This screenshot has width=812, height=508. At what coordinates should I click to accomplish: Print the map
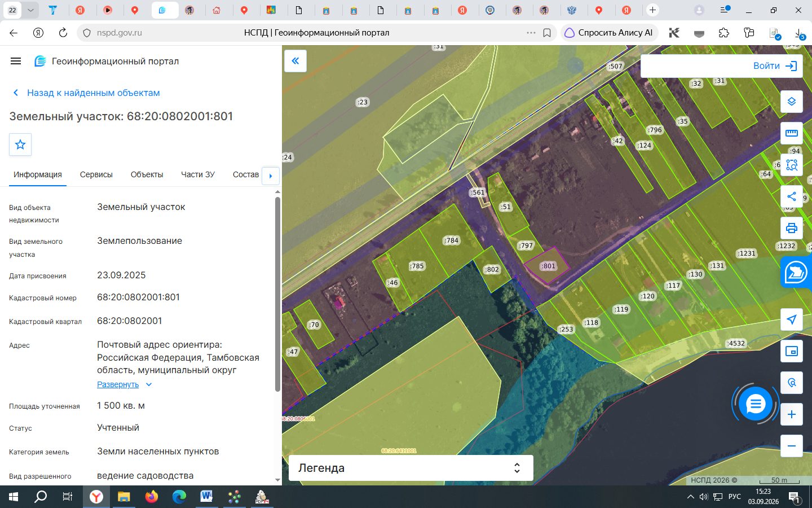point(792,228)
